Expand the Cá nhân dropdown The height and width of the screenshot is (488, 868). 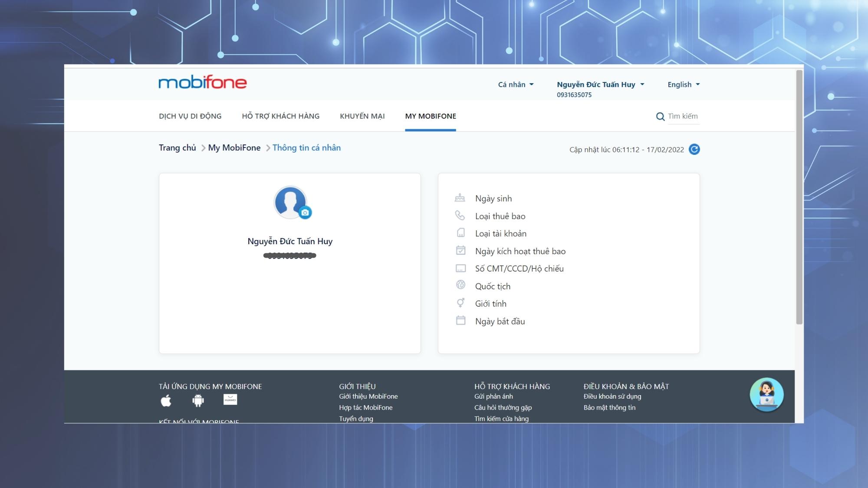click(x=516, y=85)
